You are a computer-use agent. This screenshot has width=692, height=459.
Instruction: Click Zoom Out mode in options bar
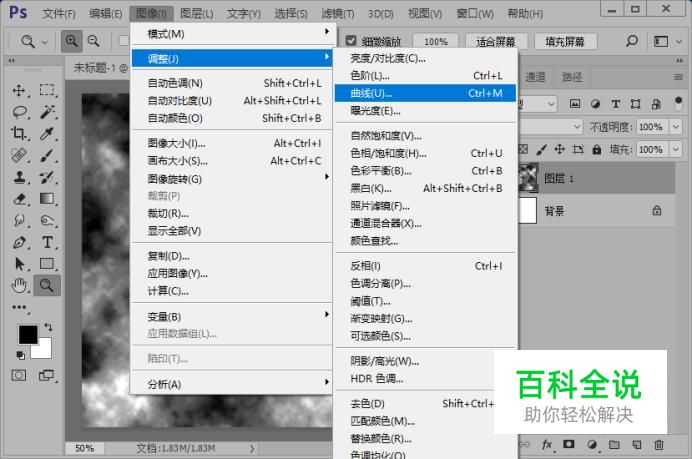[94, 41]
